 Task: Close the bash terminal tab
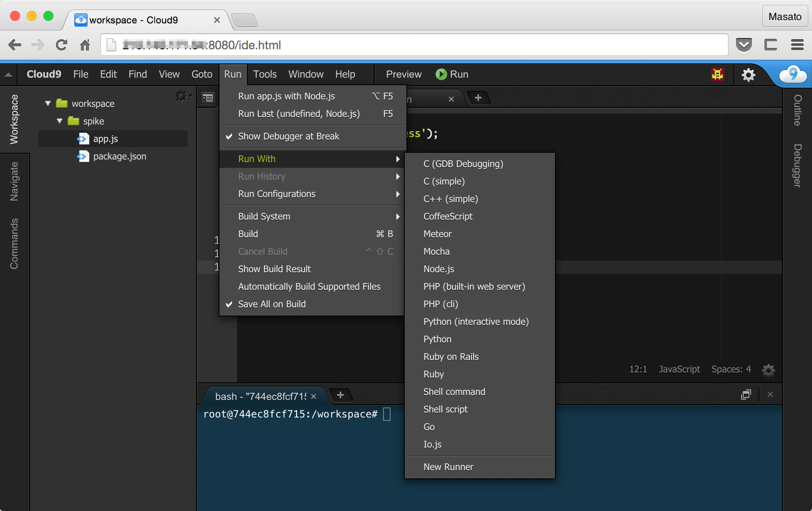coord(314,397)
